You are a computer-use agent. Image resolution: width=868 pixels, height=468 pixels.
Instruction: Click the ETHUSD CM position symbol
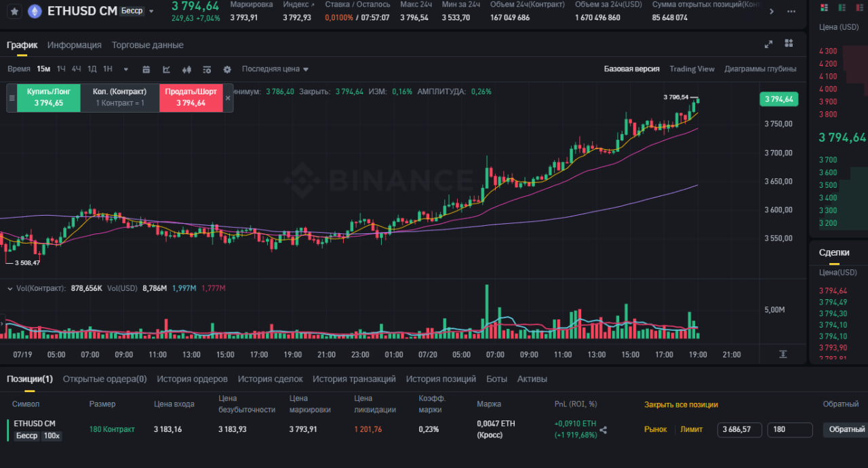34,423
